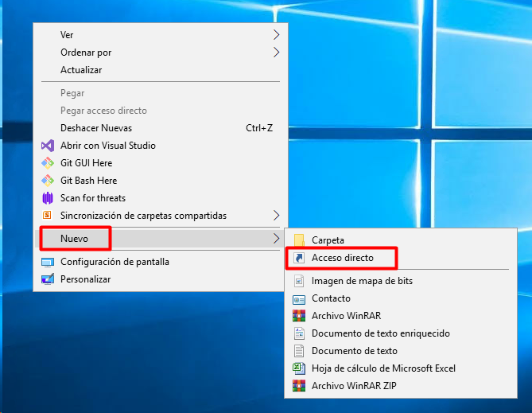
Task: Click the rich text document icon
Action: click(x=299, y=333)
